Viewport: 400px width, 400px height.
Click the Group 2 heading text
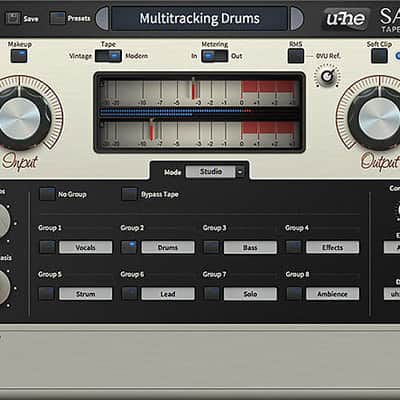click(x=132, y=228)
